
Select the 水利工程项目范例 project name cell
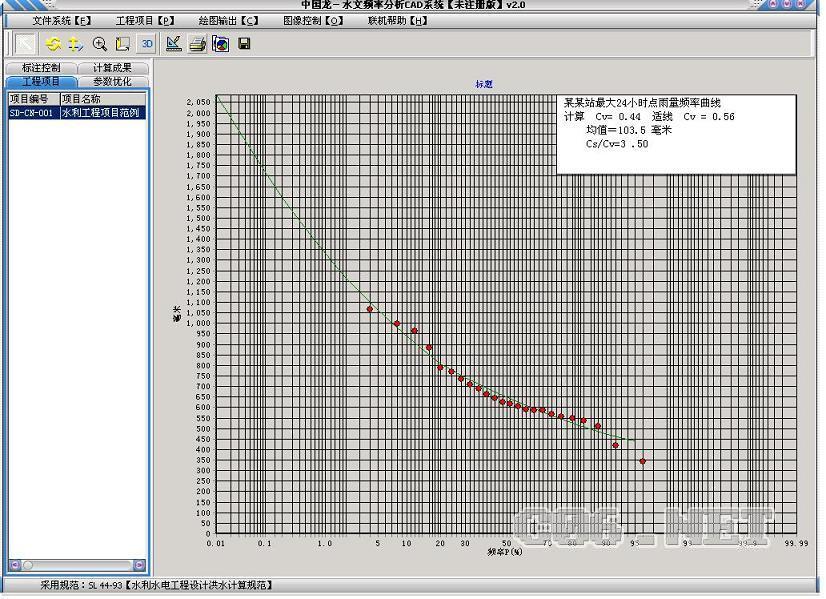103,113
